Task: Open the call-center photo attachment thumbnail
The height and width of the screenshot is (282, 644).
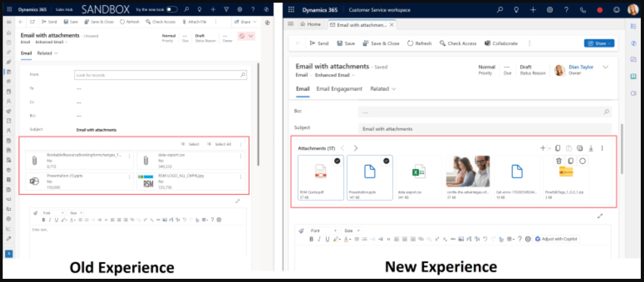Action: click(x=467, y=171)
